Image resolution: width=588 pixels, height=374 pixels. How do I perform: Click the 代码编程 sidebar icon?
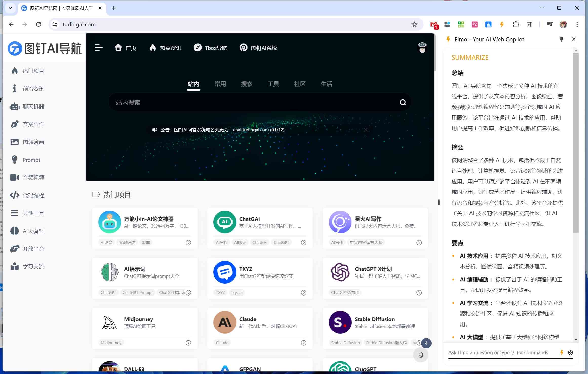coord(15,195)
